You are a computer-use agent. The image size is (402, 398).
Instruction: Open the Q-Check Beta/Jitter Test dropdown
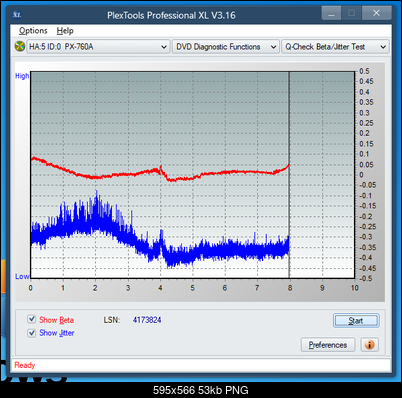point(335,47)
